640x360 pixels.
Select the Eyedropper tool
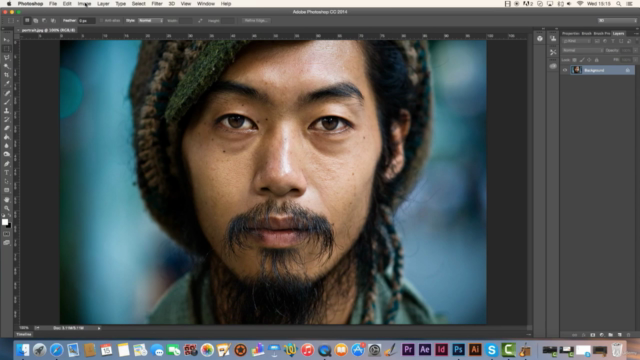pos(7,84)
